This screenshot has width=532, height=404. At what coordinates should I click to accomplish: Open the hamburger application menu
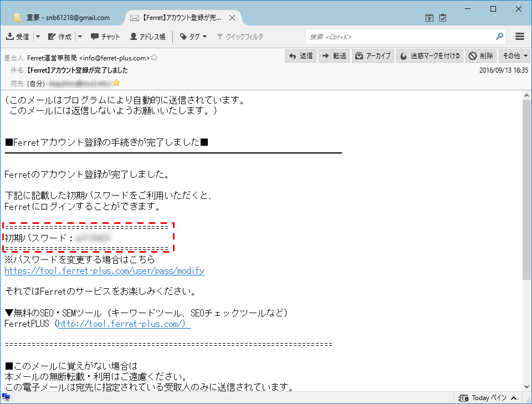tap(520, 36)
